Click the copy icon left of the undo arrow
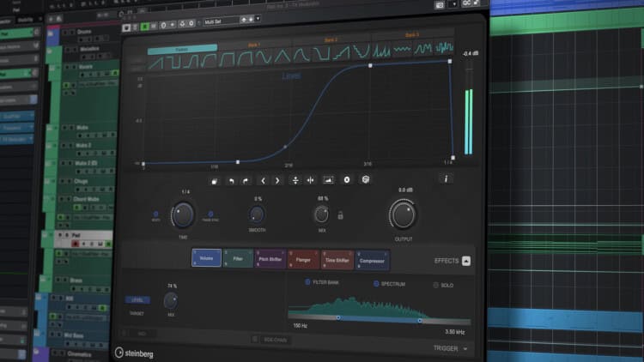Image resolution: width=644 pixels, height=362 pixels. click(x=215, y=181)
